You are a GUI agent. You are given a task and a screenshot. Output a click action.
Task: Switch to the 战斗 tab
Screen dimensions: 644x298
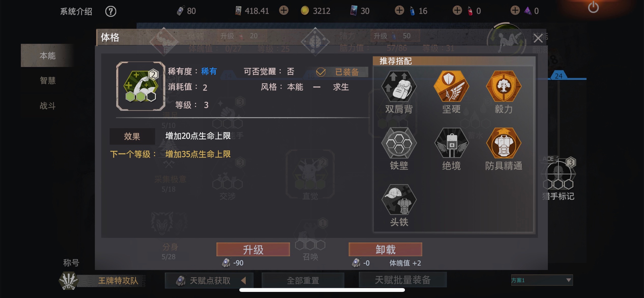pos(48,105)
